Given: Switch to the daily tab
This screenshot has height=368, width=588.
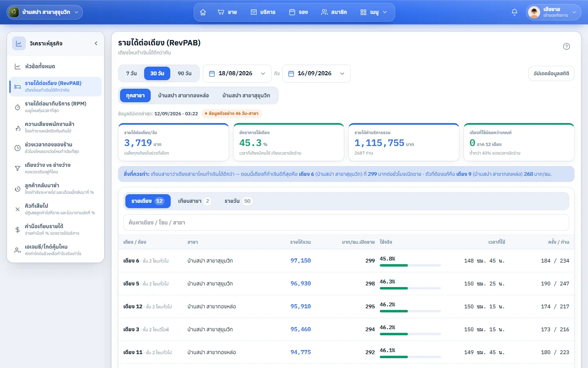Looking at the screenshot, I should [238, 201].
